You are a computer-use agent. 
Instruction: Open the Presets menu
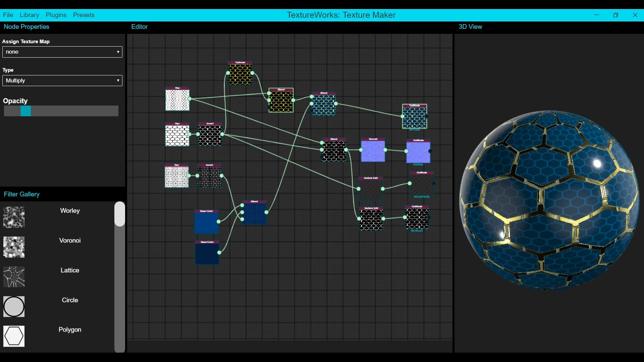coord(84,15)
